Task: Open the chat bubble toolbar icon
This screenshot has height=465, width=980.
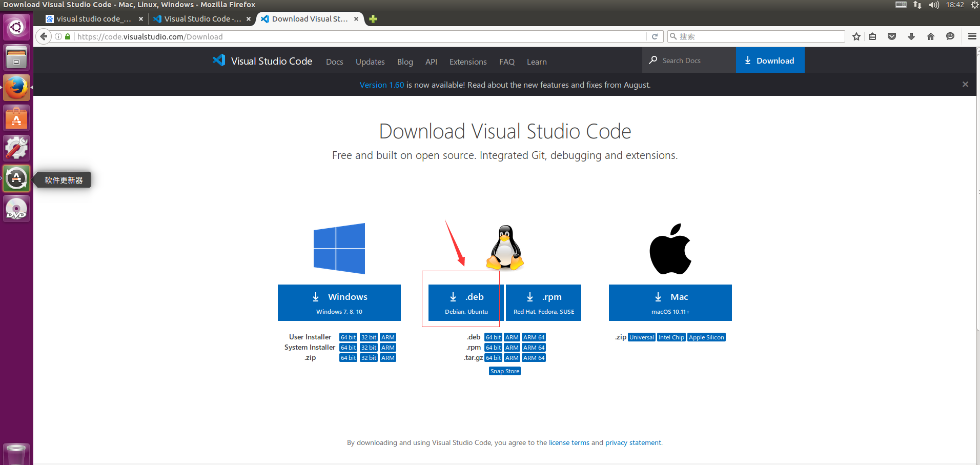Action: (x=950, y=36)
